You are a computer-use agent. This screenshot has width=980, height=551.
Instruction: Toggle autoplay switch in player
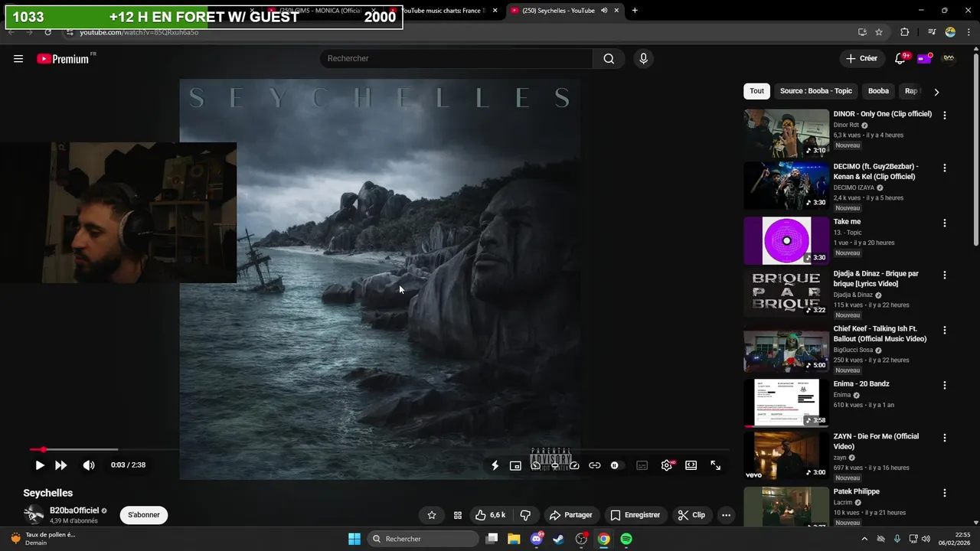pos(616,465)
